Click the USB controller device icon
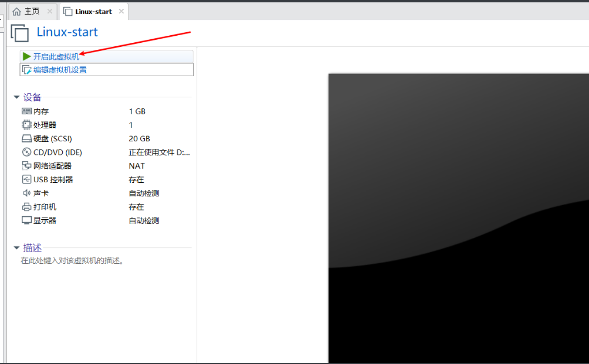Viewport: 589px width, 364px height. tap(26, 179)
